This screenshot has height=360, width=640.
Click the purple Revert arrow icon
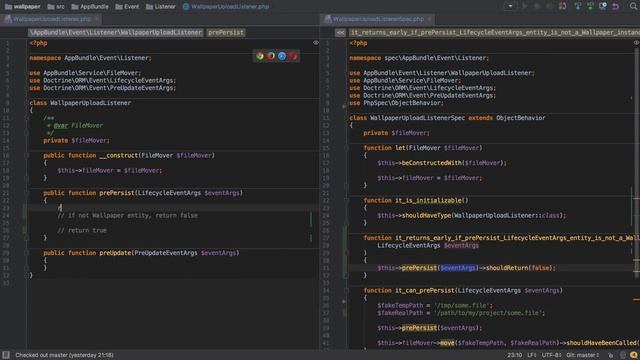[616, 6]
